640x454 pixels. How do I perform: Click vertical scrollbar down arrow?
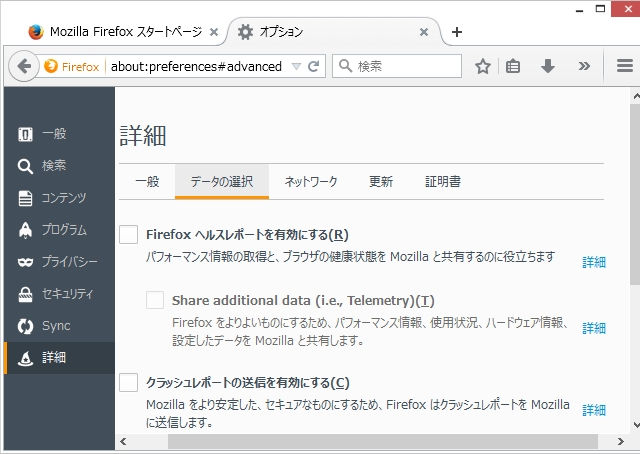[636, 425]
